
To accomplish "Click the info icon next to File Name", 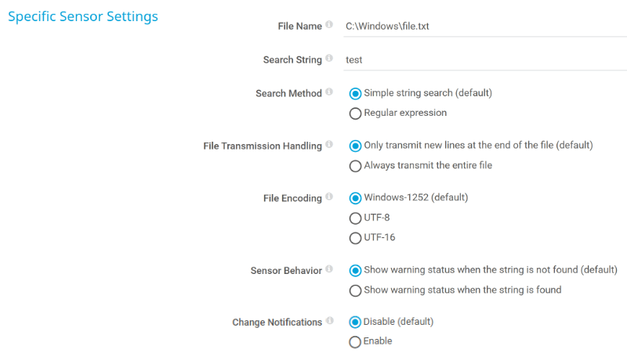I will coord(329,25).
